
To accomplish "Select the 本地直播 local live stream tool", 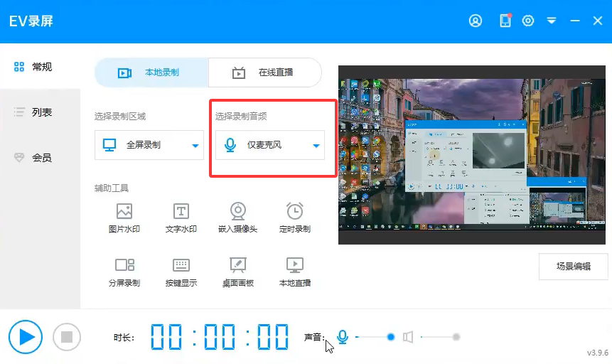I will (295, 272).
